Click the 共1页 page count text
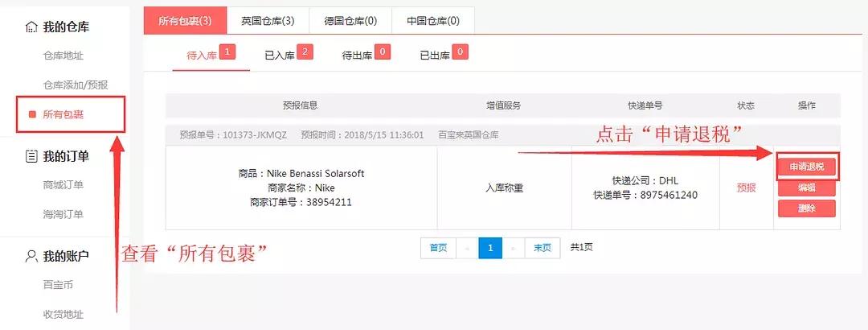Image resolution: width=868 pixels, height=330 pixels. (x=582, y=247)
